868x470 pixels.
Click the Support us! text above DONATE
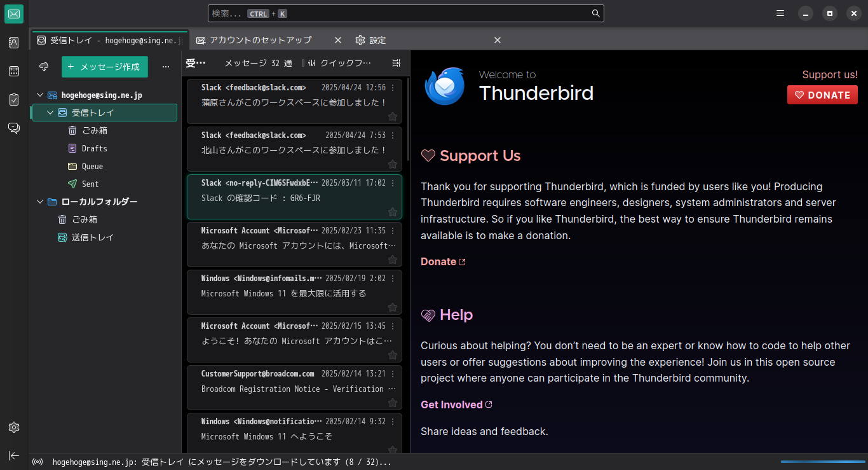coord(830,74)
